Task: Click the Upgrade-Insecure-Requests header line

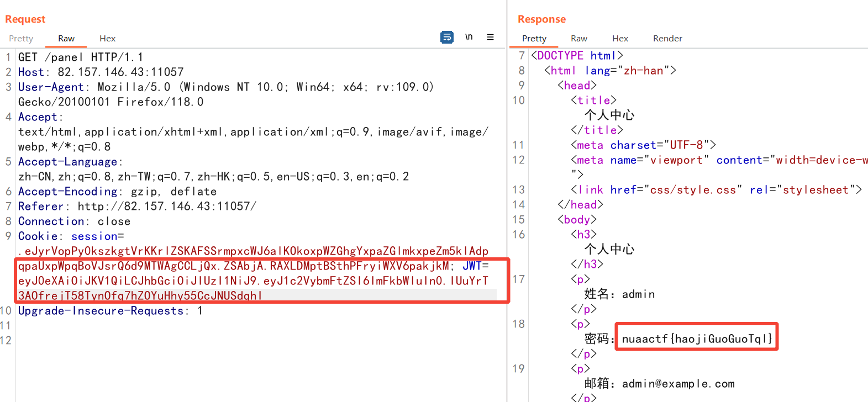Action: tap(111, 311)
